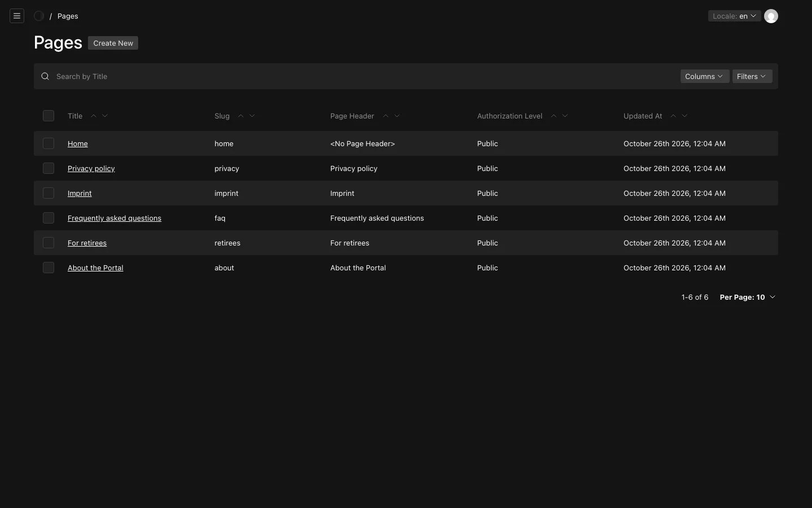This screenshot has height=508, width=812.
Task: Click the search magnifier icon
Action: coord(45,76)
